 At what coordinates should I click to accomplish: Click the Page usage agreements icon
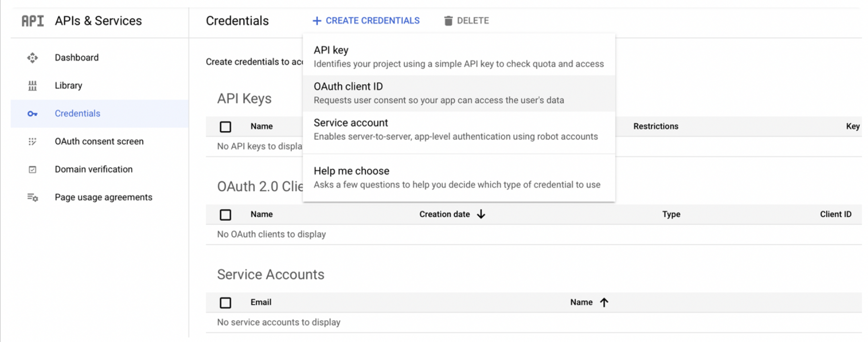32,197
